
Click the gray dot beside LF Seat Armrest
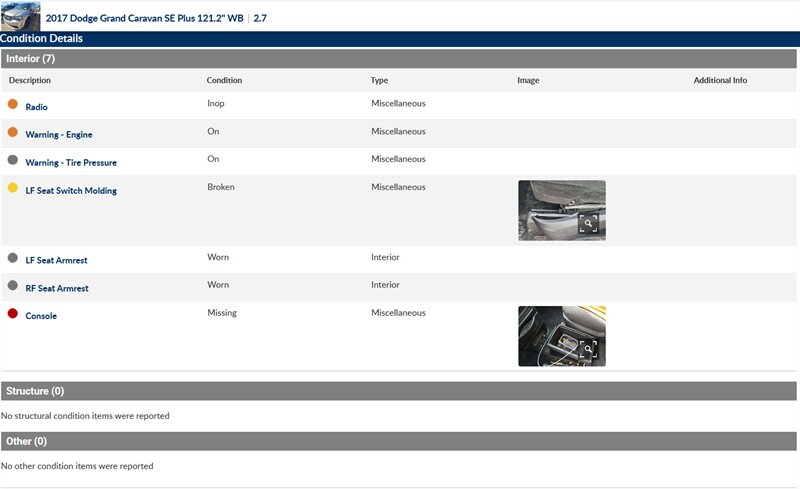point(13,258)
